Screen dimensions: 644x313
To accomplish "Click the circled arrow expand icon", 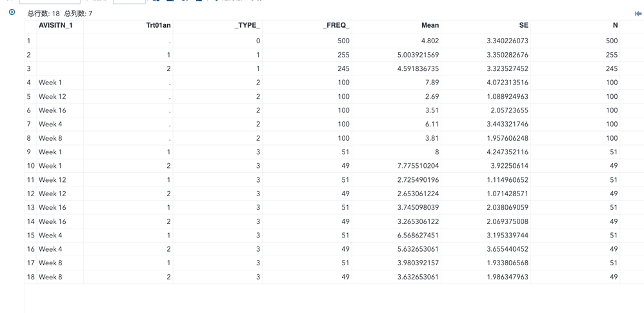I will click(12, 12).
